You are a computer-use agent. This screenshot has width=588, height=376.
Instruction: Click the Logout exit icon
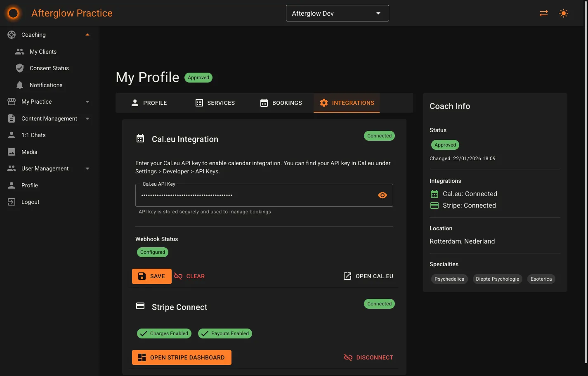point(11,201)
